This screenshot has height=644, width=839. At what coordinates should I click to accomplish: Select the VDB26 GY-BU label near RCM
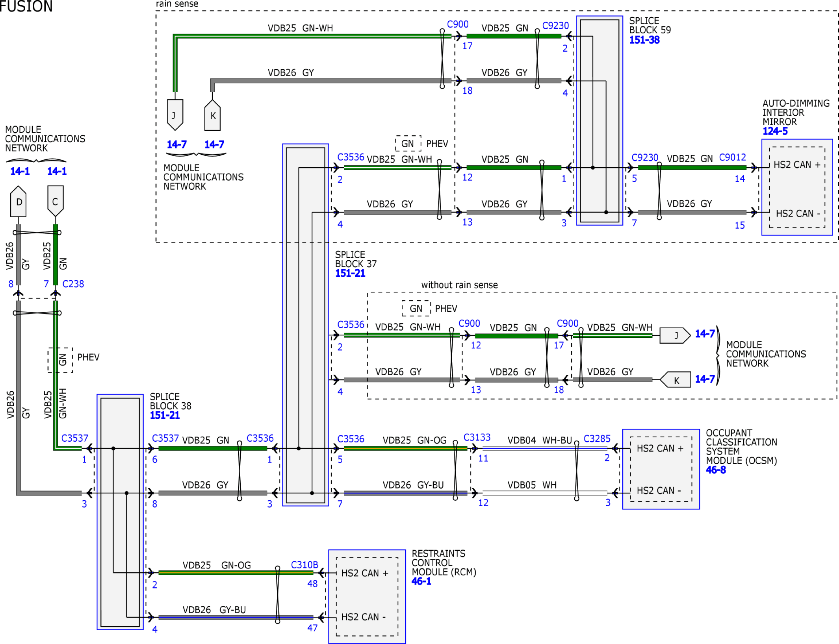point(214,610)
